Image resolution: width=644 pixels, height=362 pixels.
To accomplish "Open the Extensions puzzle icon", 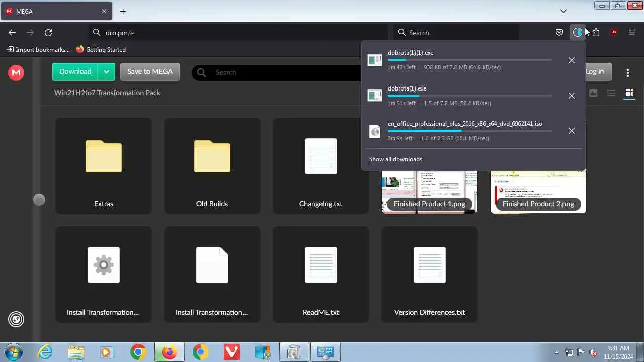I will pyautogui.click(x=596, y=33).
